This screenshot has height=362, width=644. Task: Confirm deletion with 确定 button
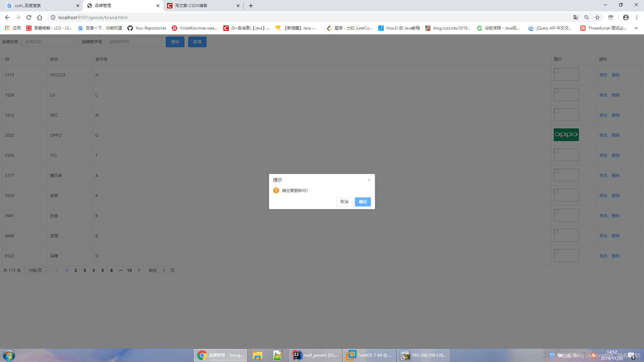click(363, 202)
